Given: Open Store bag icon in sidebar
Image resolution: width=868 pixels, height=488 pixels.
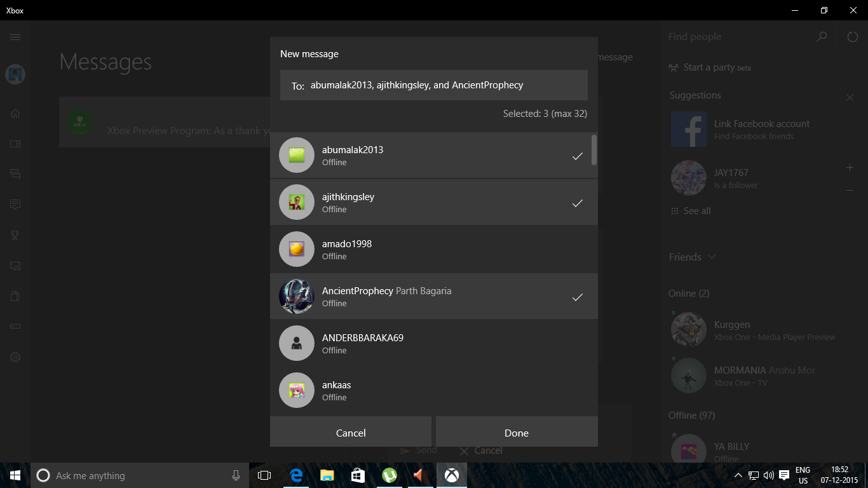Looking at the screenshot, I should [15, 296].
